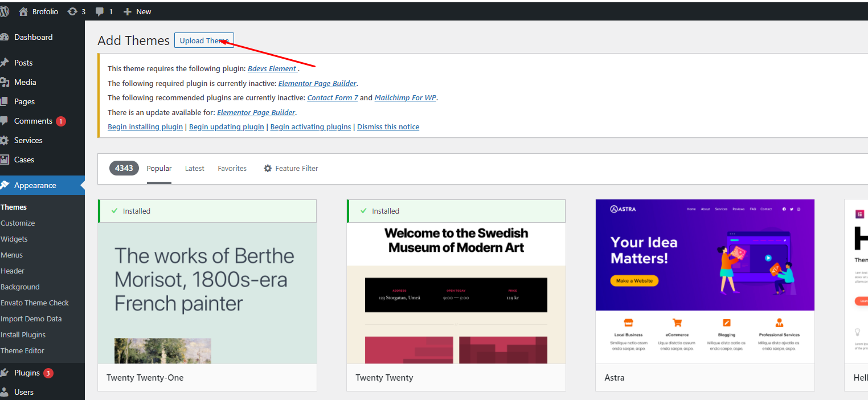Open Dashboard in the sidebar

[x=33, y=37]
